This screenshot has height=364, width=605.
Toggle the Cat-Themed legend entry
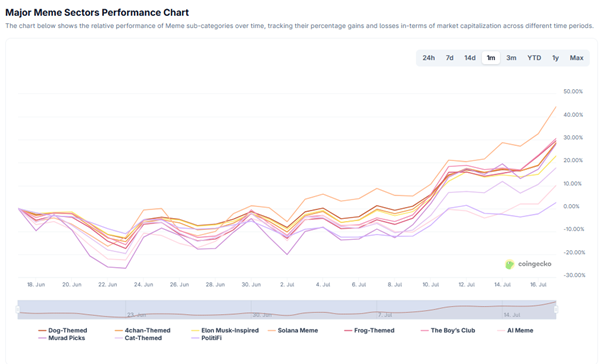point(138,338)
